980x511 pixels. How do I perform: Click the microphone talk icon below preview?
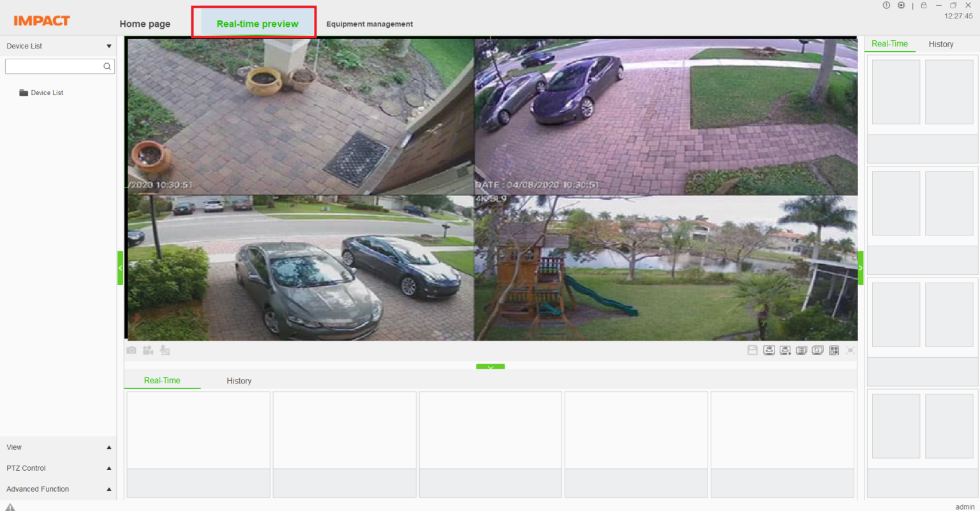pyautogui.click(x=165, y=350)
